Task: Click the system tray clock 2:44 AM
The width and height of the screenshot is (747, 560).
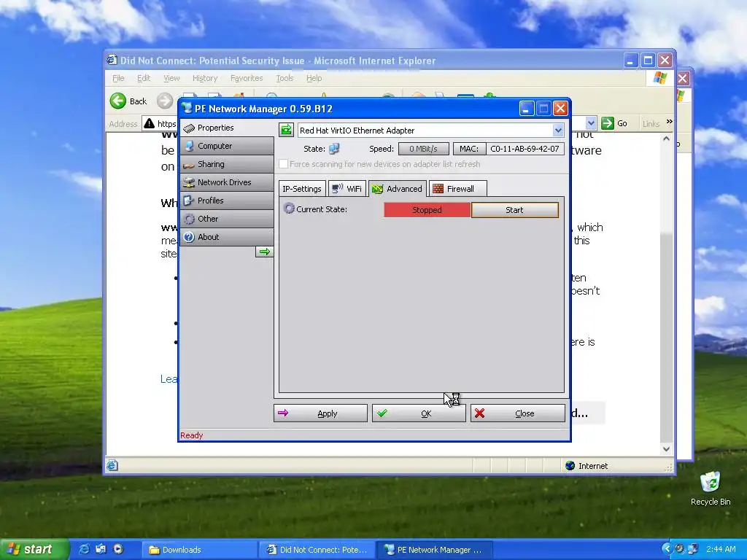Action: coord(721,550)
